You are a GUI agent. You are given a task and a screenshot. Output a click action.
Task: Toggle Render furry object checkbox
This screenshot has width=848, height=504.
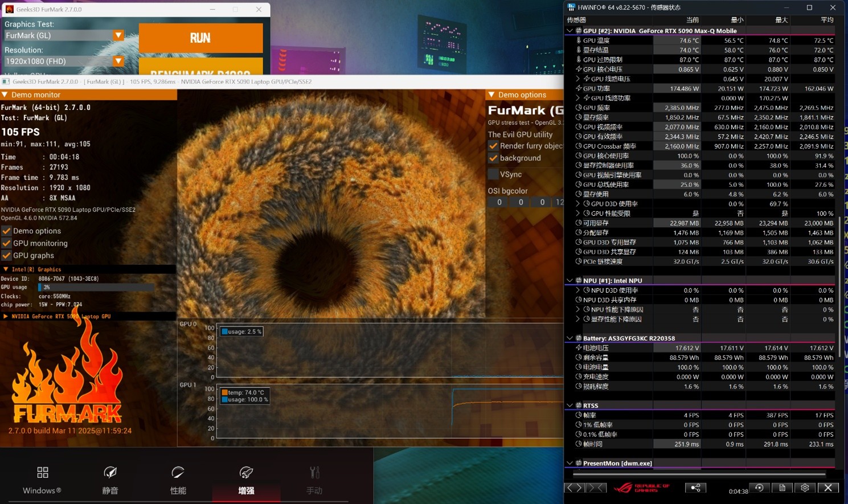(493, 146)
